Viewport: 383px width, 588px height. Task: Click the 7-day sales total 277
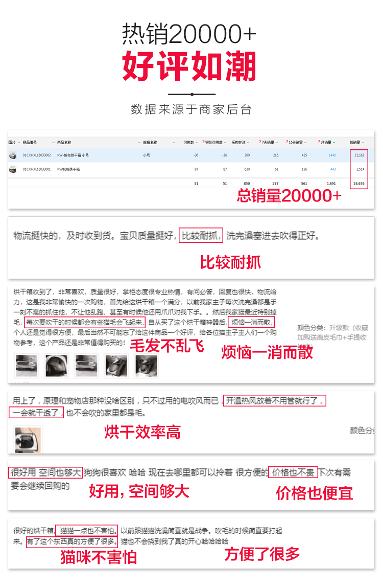276,184
